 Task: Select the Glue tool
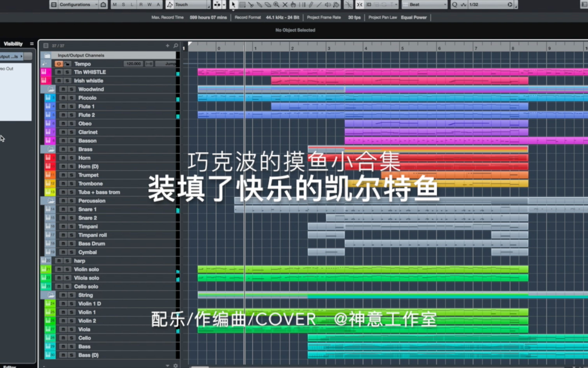260,4
